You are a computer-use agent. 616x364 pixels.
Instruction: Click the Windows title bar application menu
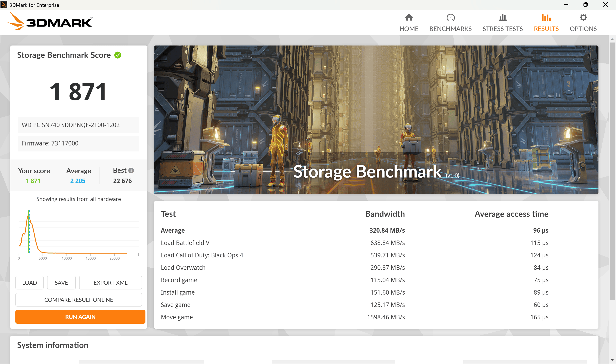(x=4, y=4)
